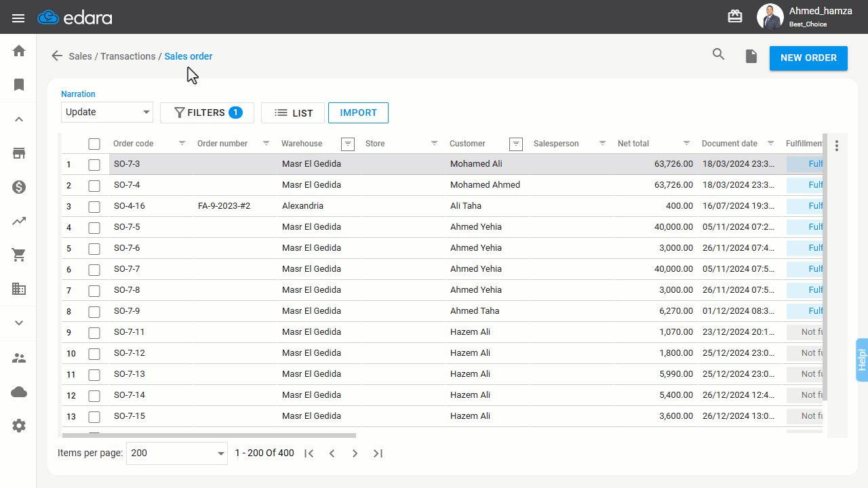The image size is (868, 488).
Task: Open the hamburger main menu
Action: (x=18, y=18)
